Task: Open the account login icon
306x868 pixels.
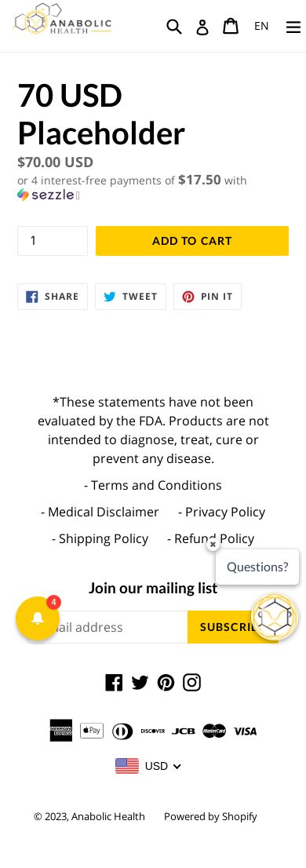Action: [x=202, y=27]
